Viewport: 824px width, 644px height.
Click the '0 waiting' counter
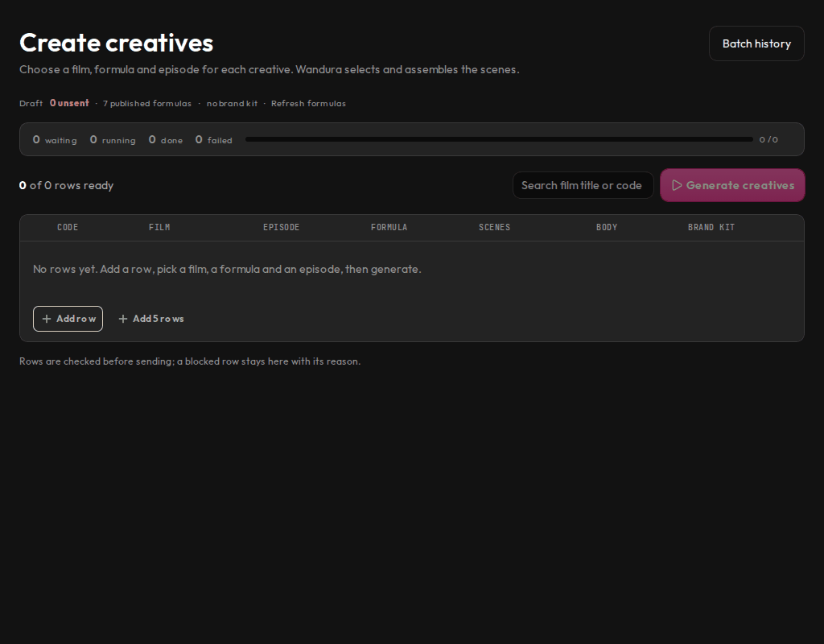point(55,139)
